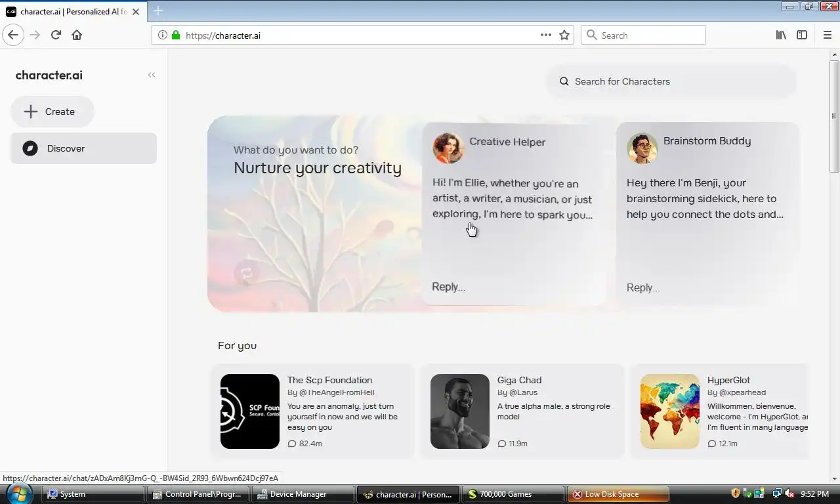
Task: Switch to Device Manager taskbar window
Action: coord(303,494)
